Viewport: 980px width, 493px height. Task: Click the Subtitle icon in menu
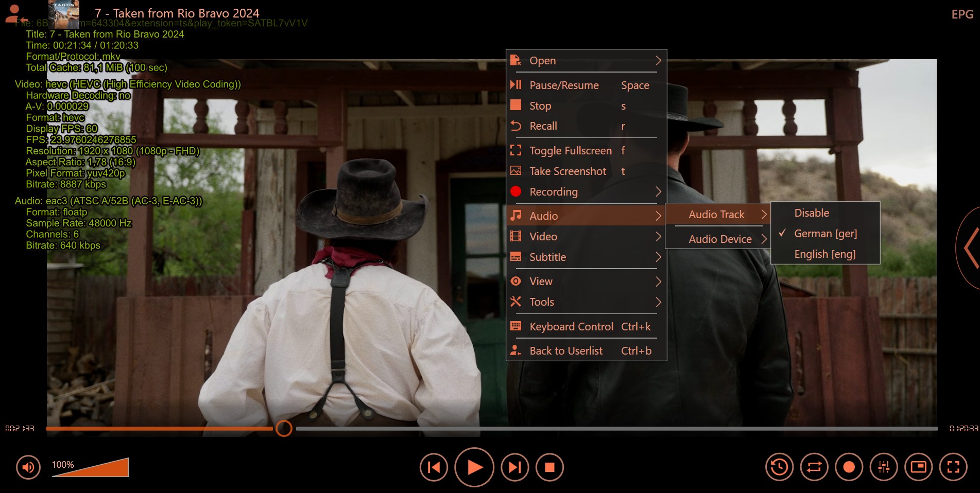pyautogui.click(x=515, y=257)
